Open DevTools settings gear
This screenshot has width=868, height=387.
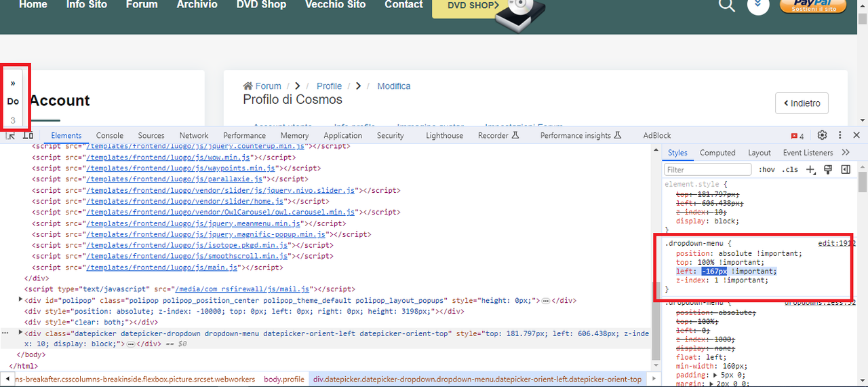pyautogui.click(x=822, y=135)
